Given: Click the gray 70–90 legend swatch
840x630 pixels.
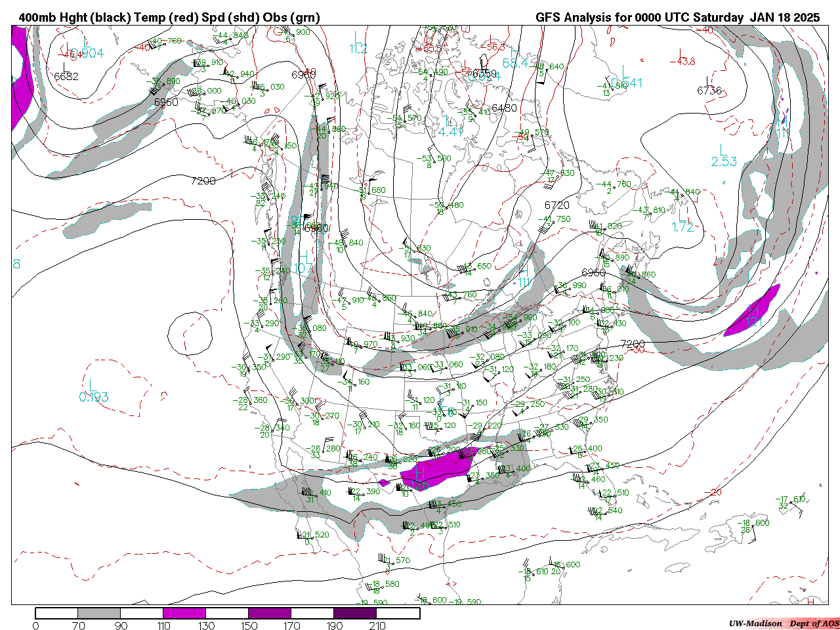Looking at the screenshot, I should [x=99, y=613].
